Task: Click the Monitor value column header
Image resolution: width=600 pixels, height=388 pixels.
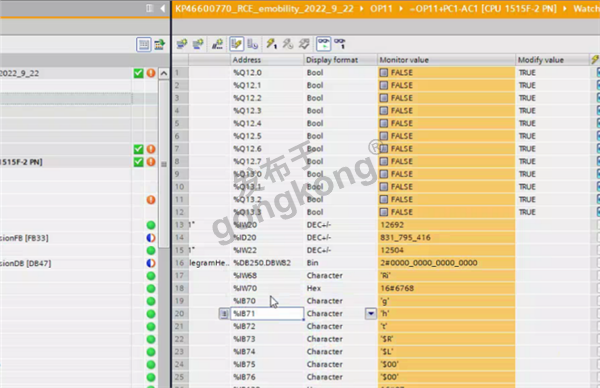Action: click(x=447, y=60)
